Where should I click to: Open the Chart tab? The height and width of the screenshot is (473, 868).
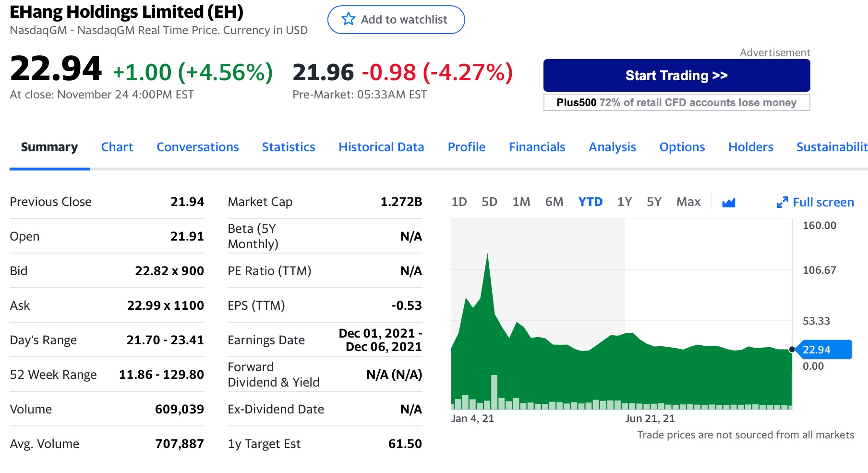117,147
